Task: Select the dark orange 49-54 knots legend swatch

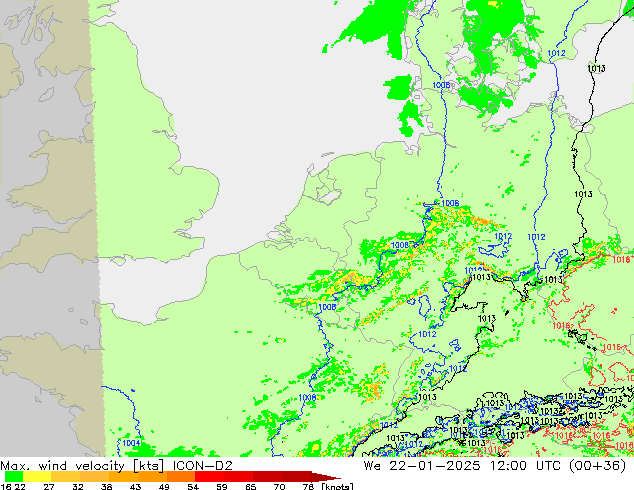Action: pyautogui.click(x=180, y=477)
